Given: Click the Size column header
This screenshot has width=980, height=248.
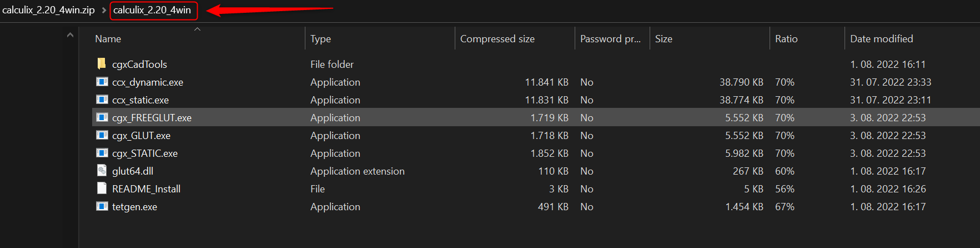Looking at the screenshot, I should 709,38.
